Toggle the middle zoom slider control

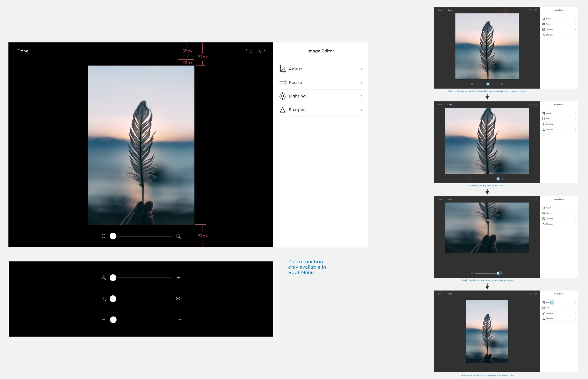coord(114,298)
